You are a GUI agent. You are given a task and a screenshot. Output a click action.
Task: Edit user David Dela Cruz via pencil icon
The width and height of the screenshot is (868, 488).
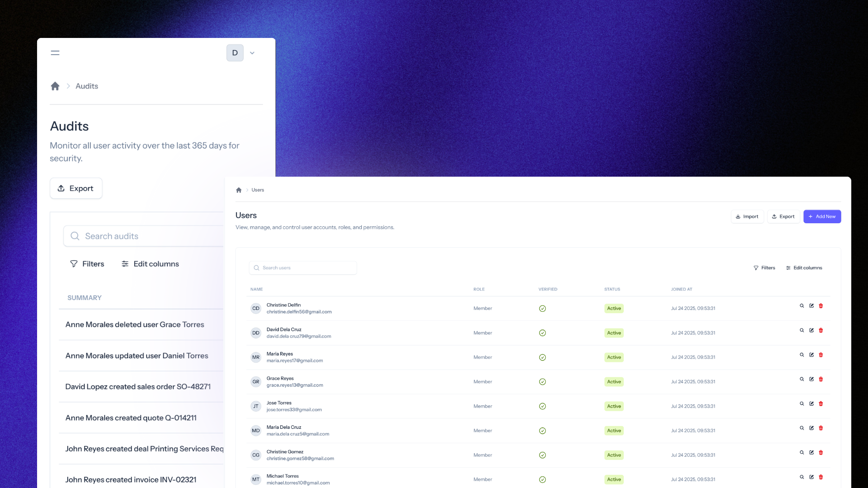pos(811,330)
